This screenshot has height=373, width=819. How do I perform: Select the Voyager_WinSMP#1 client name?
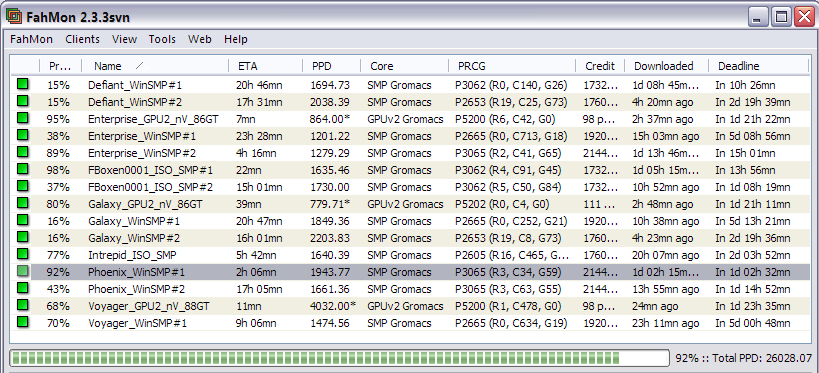click(x=137, y=323)
